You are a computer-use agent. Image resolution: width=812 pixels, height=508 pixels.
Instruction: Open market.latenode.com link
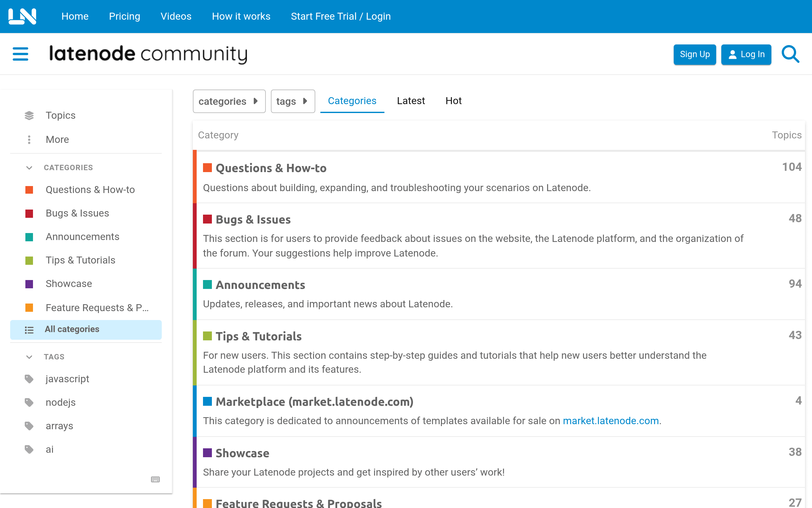(x=611, y=421)
